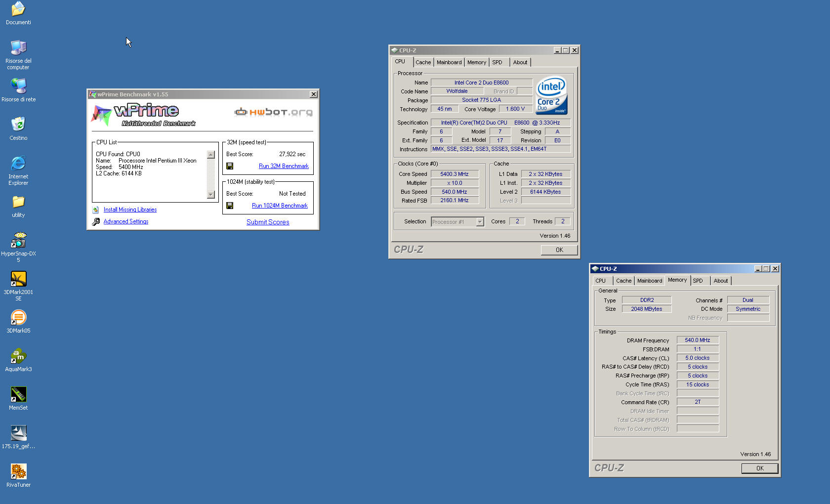Image resolution: width=830 pixels, height=504 pixels.
Task: Open the utility folder icon
Action: [x=18, y=202]
